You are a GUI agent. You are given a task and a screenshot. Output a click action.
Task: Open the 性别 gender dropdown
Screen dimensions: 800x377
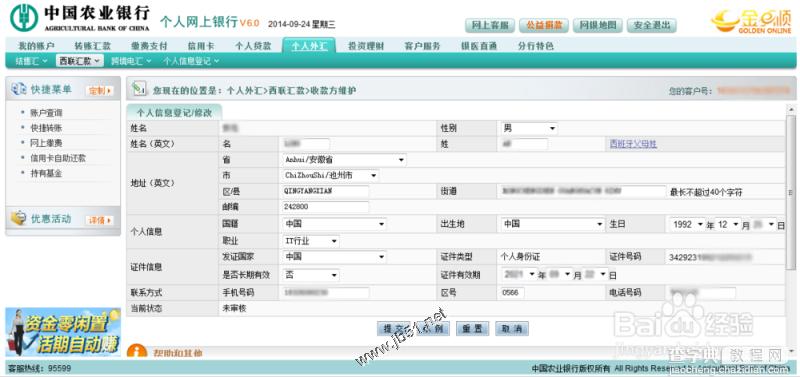529,129
